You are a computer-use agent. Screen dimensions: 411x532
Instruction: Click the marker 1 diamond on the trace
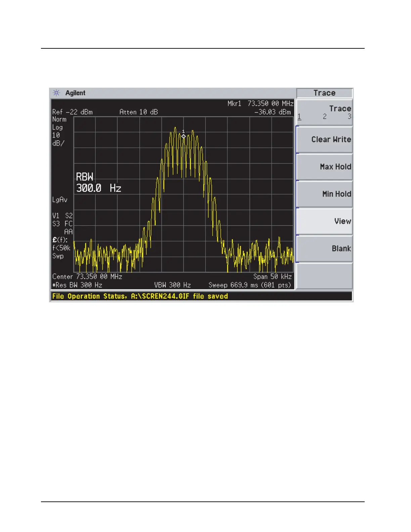click(183, 136)
